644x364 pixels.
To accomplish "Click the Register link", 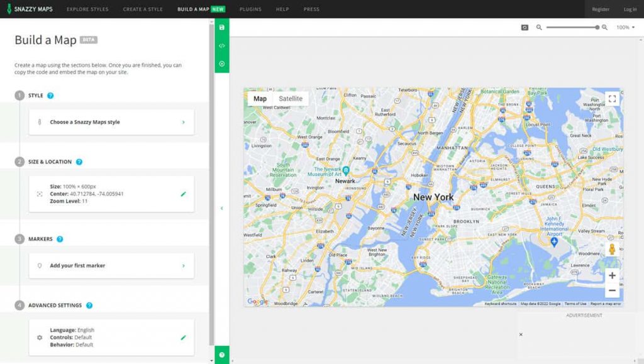I will click(601, 9).
